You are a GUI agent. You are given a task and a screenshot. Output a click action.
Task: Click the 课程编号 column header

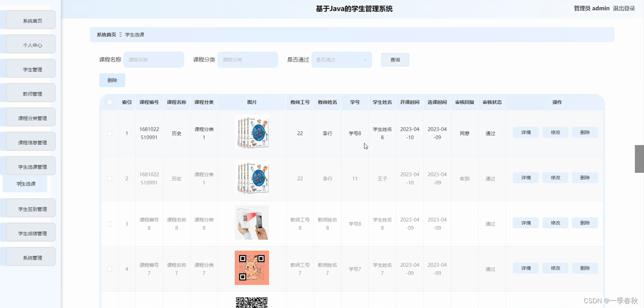click(149, 102)
